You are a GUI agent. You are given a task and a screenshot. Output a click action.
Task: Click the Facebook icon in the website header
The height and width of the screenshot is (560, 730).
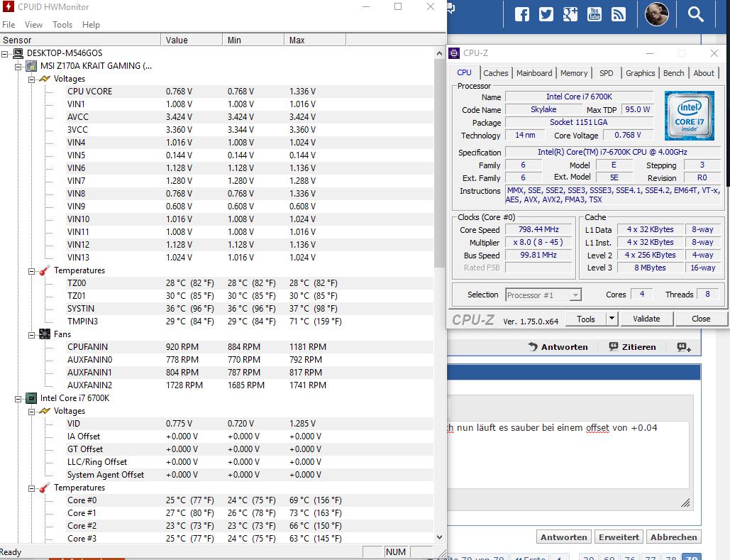522,14
